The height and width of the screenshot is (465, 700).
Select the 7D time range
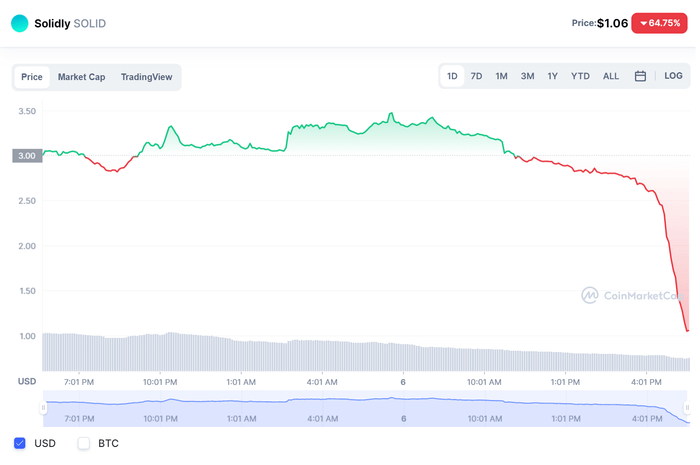pyautogui.click(x=476, y=76)
